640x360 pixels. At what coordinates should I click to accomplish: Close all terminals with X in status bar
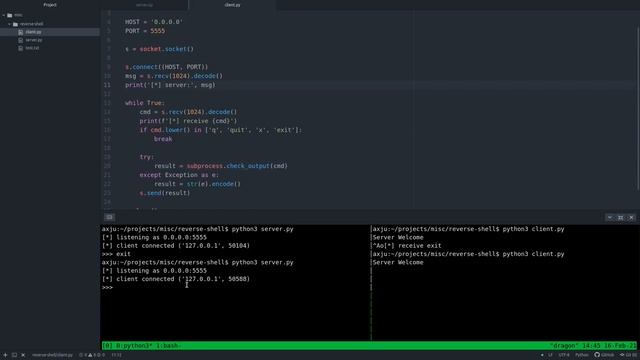(23, 355)
